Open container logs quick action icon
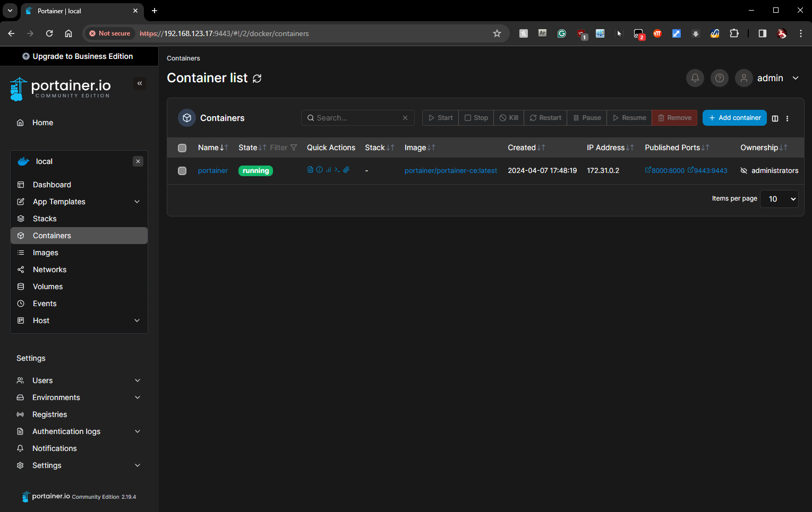The height and width of the screenshot is (512, 812). [311, 170]
